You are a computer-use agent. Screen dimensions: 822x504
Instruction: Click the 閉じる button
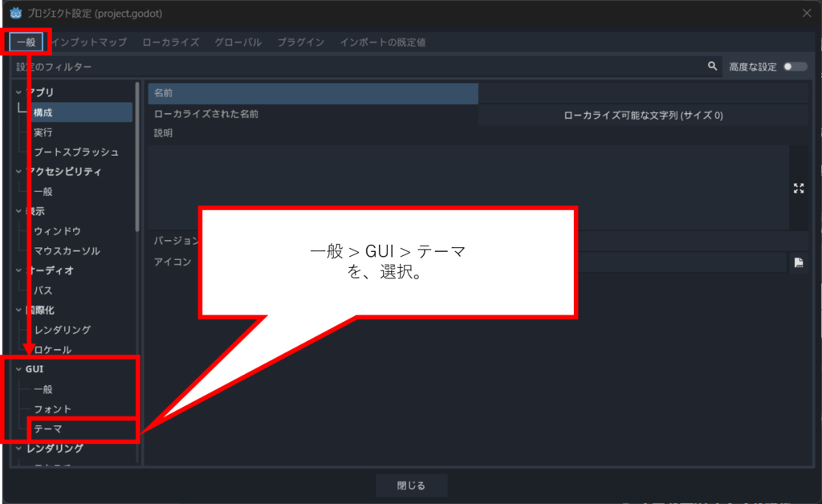coord(411,486)
